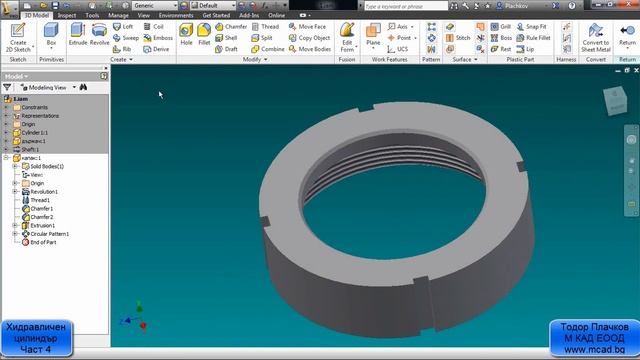Screen dimensions: 640x360
Task: Select the Copy Object tool
Action: coord(309,38)
